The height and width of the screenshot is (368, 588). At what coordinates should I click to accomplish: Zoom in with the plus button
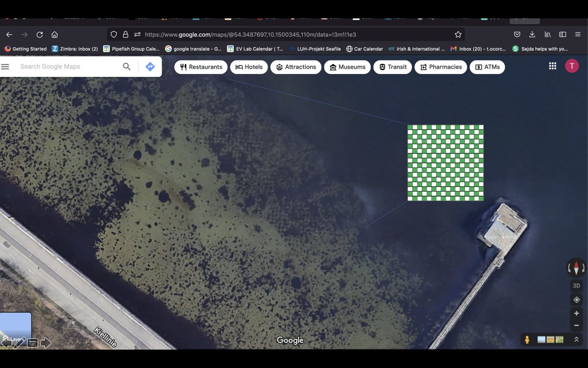click(576, 313)
